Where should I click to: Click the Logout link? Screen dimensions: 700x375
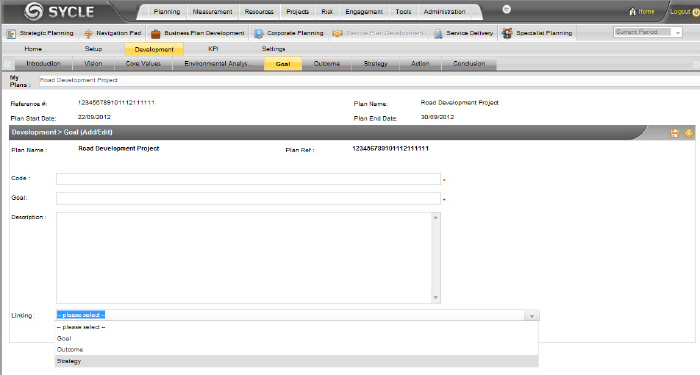pos(680,12)
